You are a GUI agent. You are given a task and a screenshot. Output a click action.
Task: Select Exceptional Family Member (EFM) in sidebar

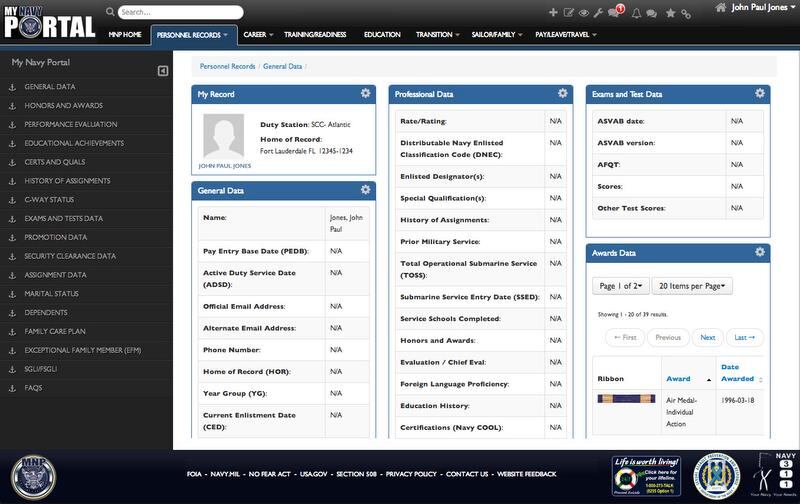pyautogui.click(x=83, y=350)
